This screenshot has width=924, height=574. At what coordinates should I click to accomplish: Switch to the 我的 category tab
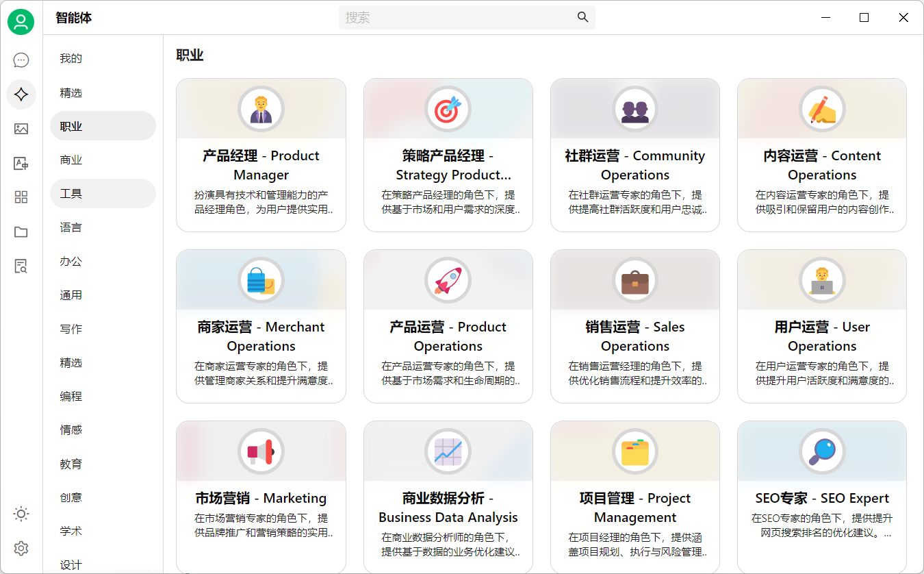click(x=70, y=58)
